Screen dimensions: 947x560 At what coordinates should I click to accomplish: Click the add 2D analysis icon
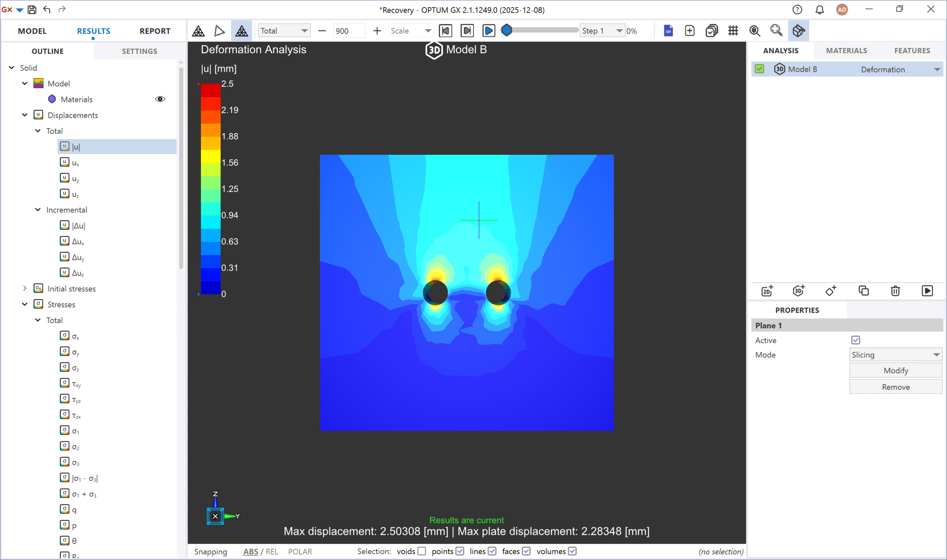point(767,291)
